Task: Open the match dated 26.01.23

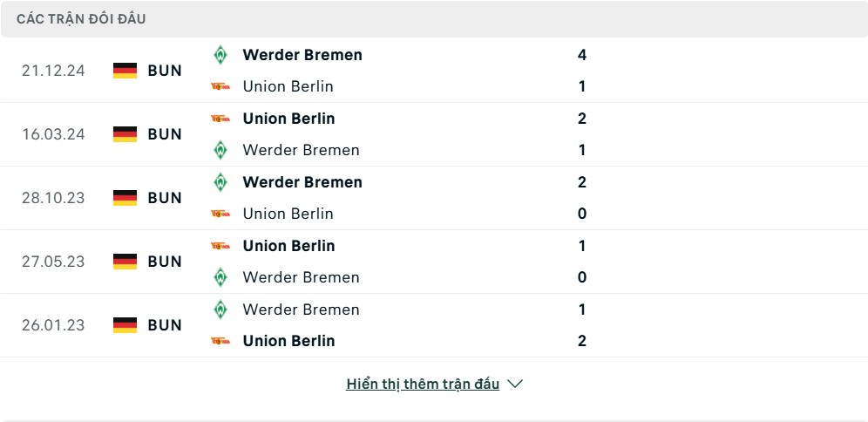Action: tap(434, 325)
